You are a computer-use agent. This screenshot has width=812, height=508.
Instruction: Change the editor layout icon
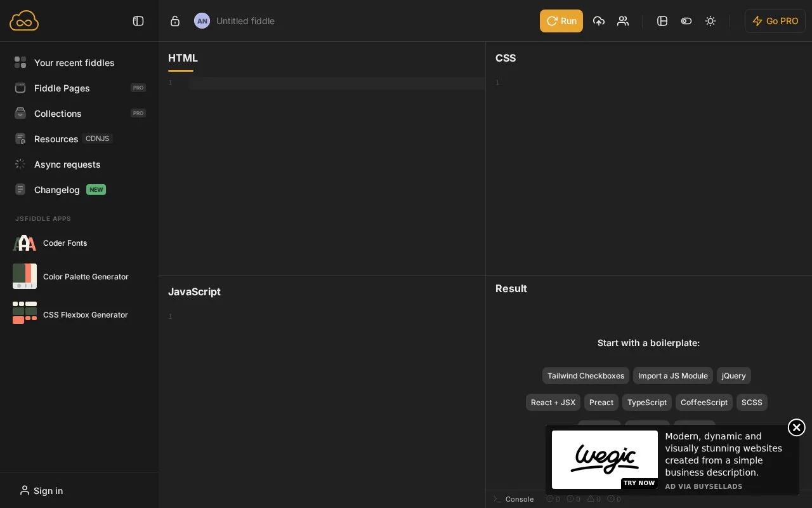[x=662, y=21]
